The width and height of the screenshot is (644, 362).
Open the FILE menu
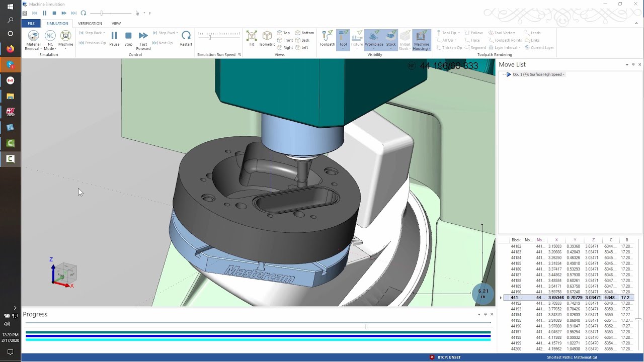31,23
